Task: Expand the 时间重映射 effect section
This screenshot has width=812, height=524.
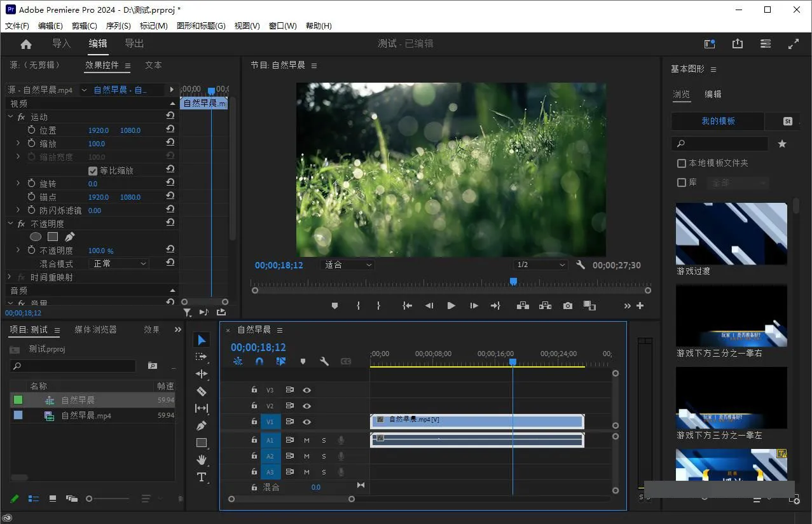Action: (10, 277)
